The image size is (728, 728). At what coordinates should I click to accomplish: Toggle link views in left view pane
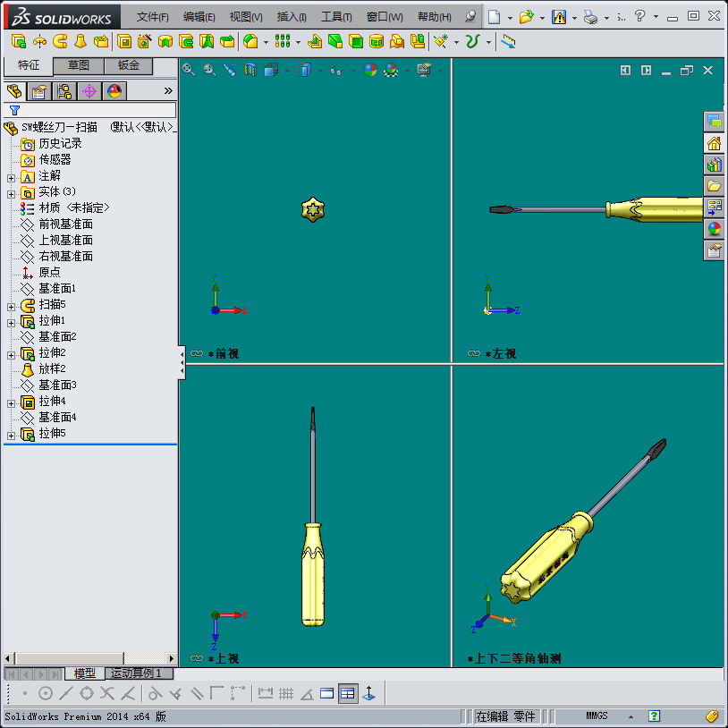pyautogui.click(x=474, y=353)
